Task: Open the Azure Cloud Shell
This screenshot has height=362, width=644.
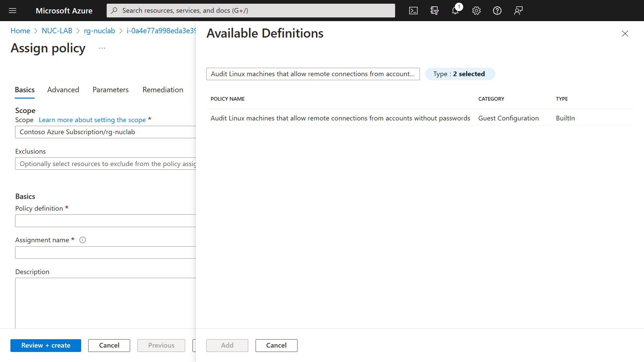Action: pyautogui.click(x=413, y=10)
